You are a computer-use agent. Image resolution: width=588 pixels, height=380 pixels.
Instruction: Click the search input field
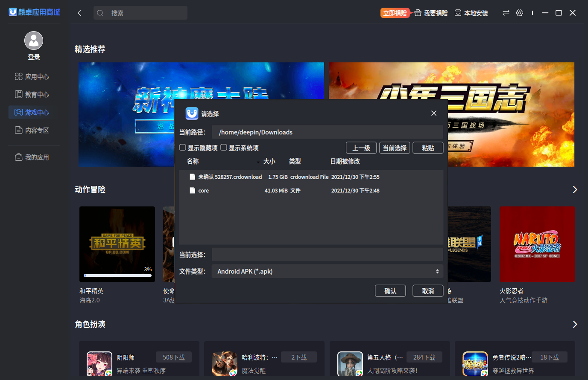(x=145, y=13)
